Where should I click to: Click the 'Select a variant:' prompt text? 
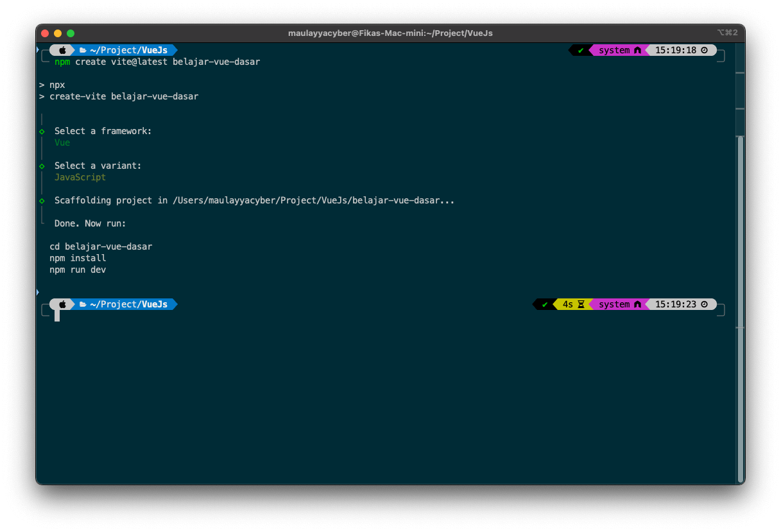pos(98,166)
